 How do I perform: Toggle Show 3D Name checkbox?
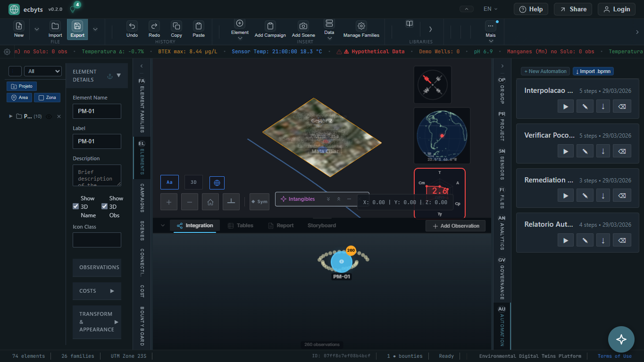pyautogui.click(x=75, y=206)
